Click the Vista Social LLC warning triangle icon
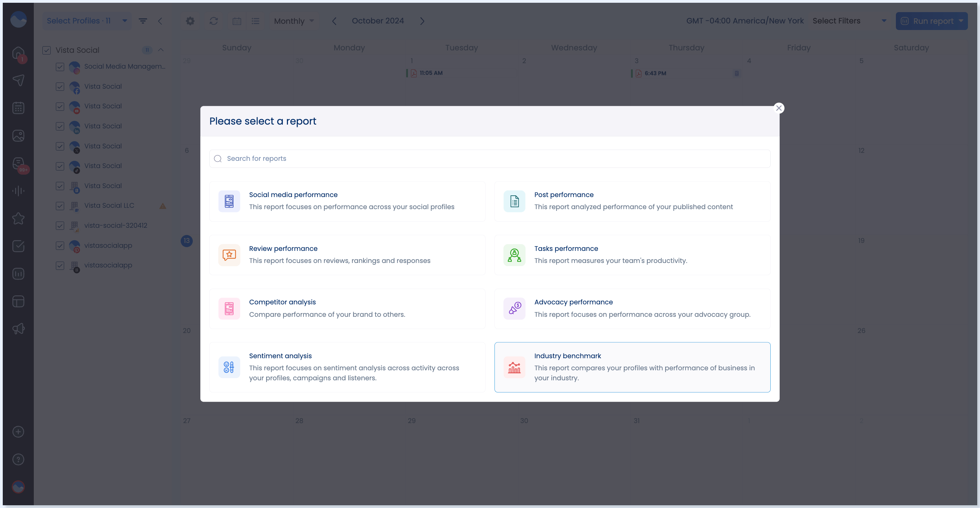The height and width of the screenshot is (508, 980). (163, 206)
